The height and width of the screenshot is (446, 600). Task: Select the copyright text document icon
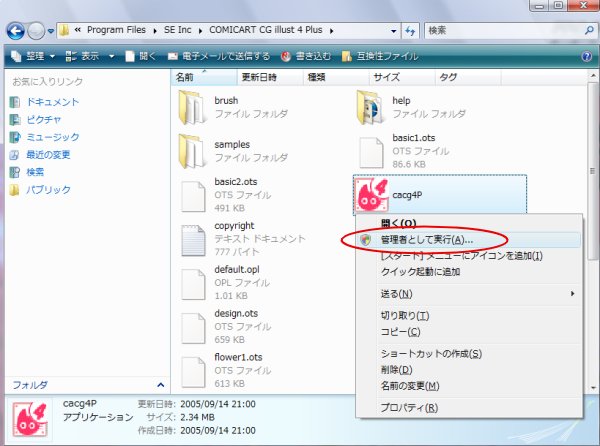pyautogui.click(x=193, y=241)
